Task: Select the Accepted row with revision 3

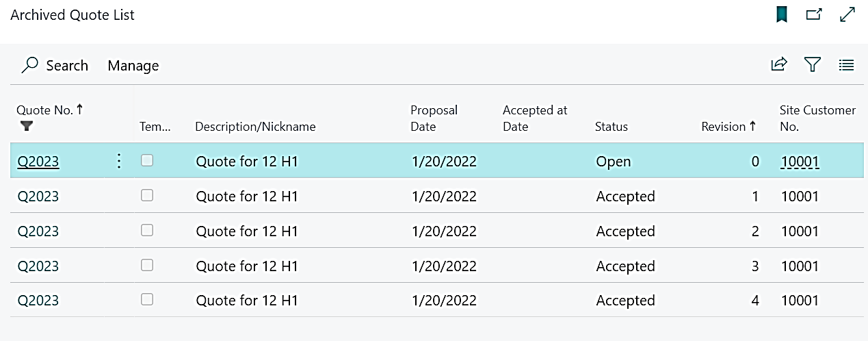Action: pos(625,266)
